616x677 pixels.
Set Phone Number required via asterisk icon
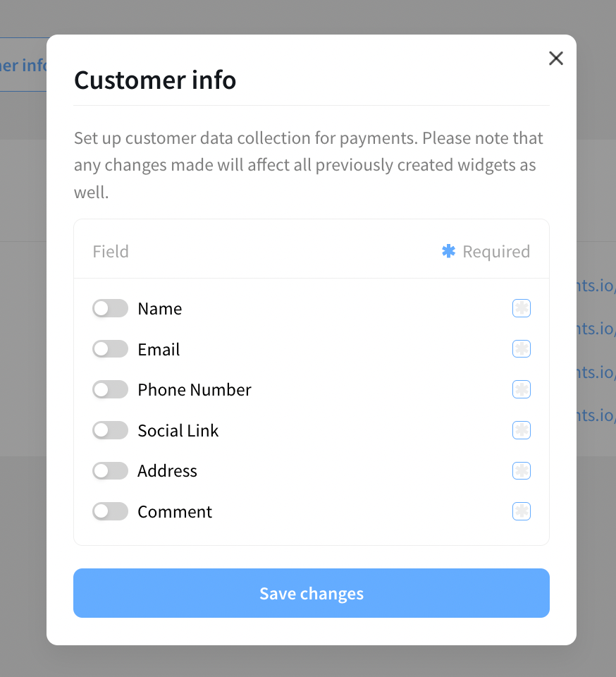[x=521, y=390]
